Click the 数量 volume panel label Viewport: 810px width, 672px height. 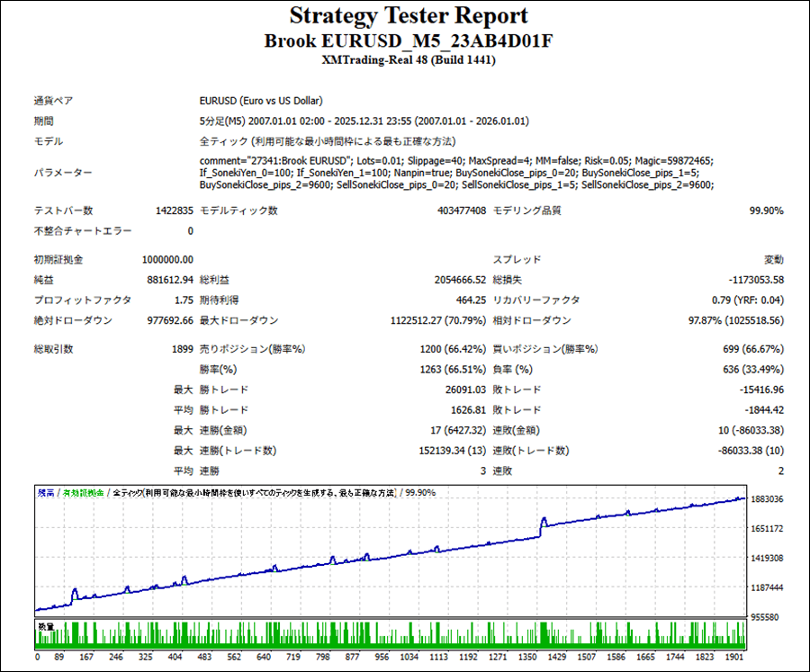coord(46,626)
